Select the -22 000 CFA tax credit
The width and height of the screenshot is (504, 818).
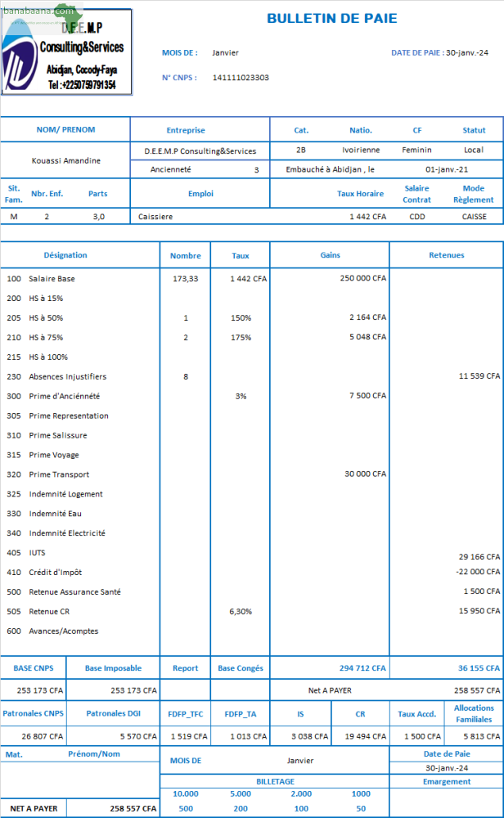(x=477, y=571)
